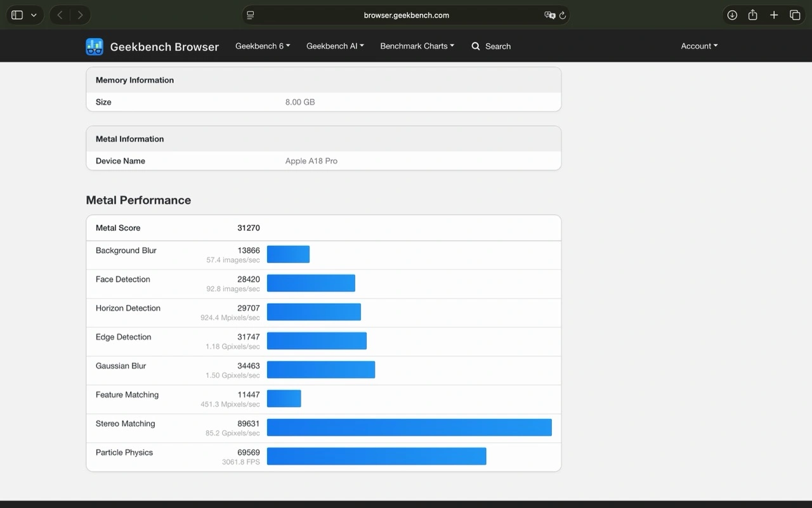
Task: Open the tab group dropdown chevron
Action: click(34, 15)
